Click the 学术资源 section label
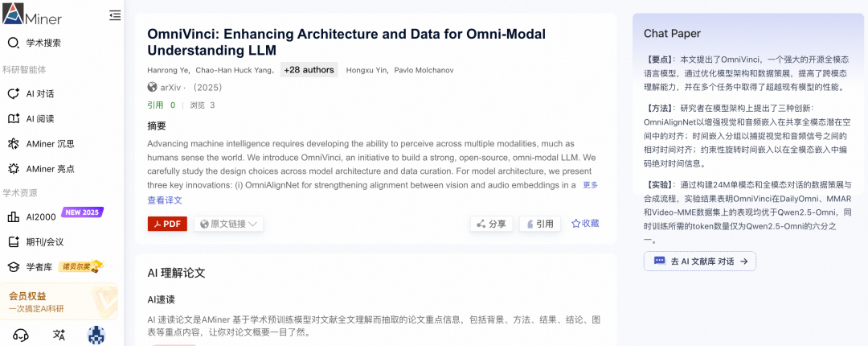The height and width of the screenshot is (346, 868). (19, 193)
